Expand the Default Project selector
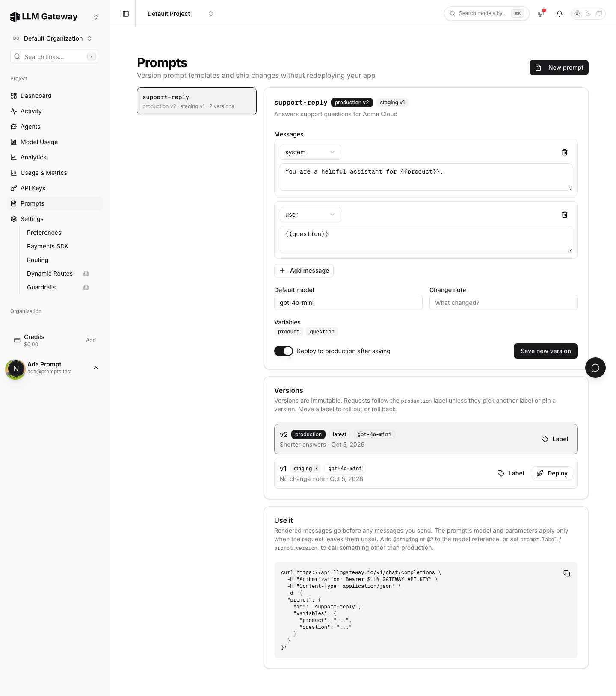616x696 pixels. click(180, 14)
